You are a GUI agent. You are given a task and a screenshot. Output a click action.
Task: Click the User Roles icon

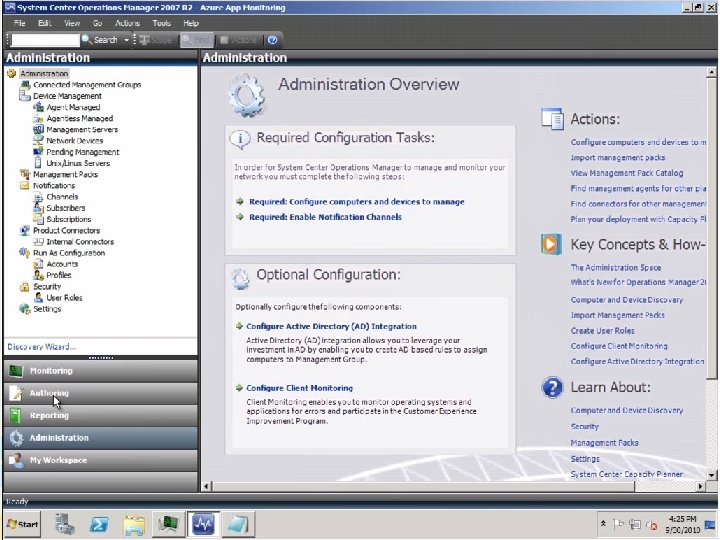39,298
